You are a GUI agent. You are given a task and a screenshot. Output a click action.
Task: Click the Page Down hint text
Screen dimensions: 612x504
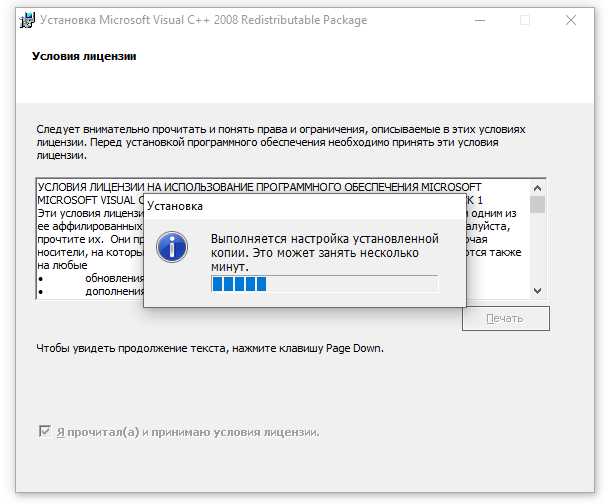[x=210, y=348]
